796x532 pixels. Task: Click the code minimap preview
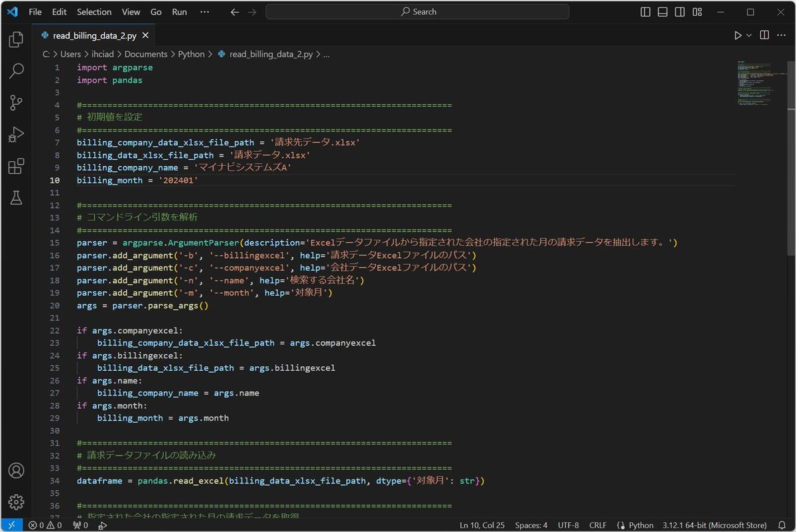[x=754, y=83]
